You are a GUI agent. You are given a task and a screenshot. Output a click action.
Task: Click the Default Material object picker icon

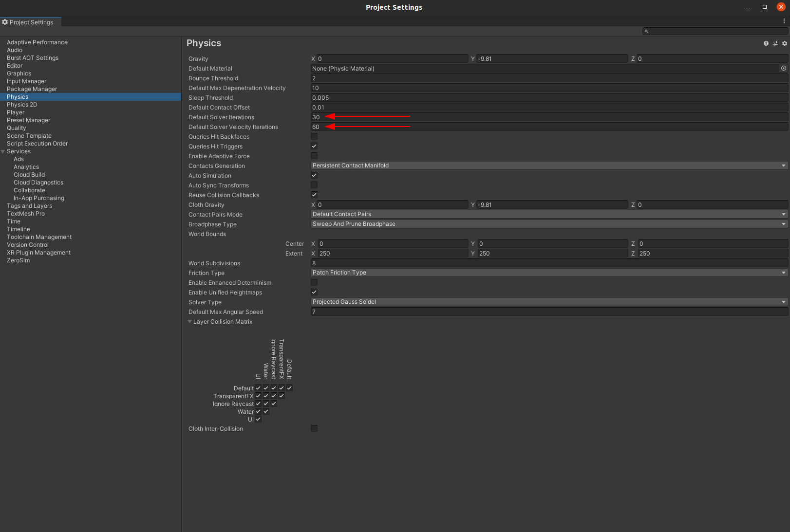pos(784,68)
